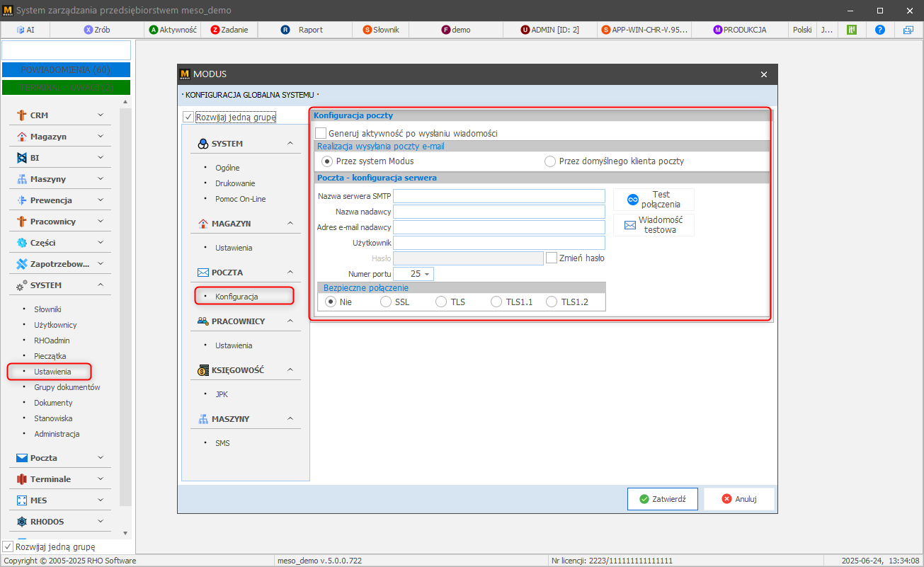Select the TLS1.2 secure connection option
The image size is (924, 567).
(x=552, y=302)
